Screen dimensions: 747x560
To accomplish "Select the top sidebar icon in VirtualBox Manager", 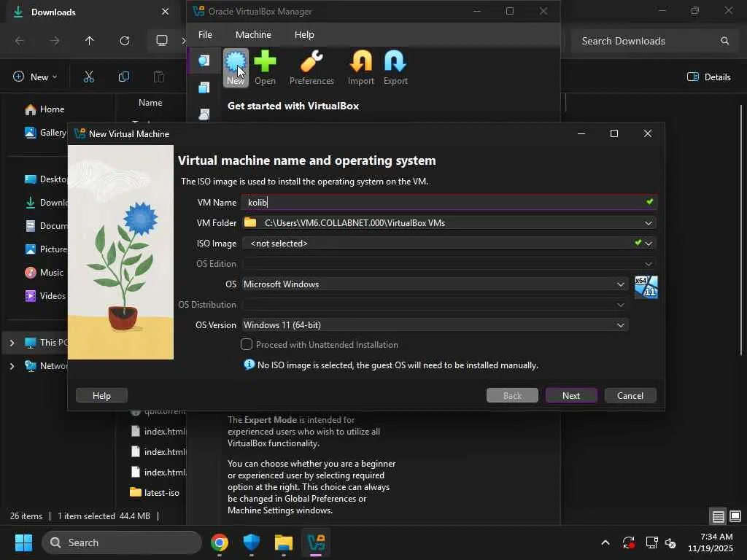I will [x=204, y=61].
